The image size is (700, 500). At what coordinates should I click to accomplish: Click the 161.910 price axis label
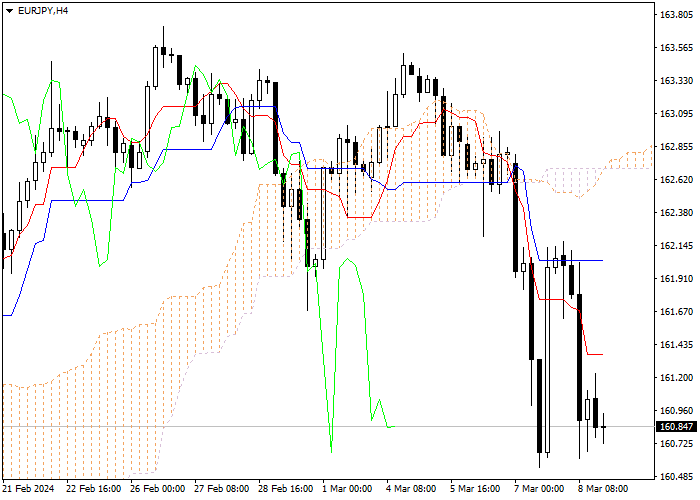click(676, 279)
